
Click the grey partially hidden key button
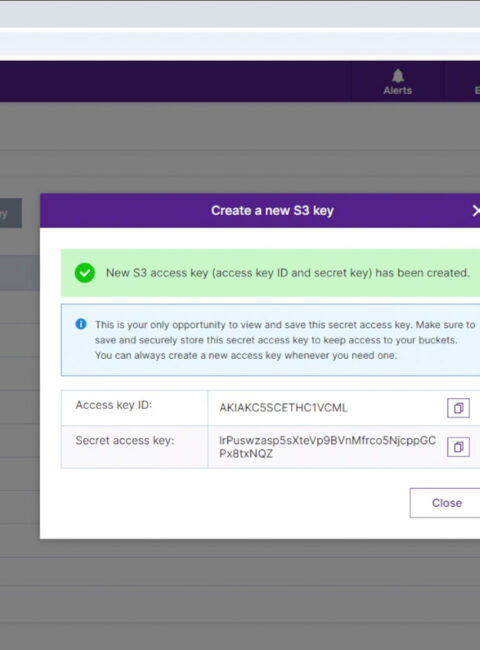(x=11, y=213)
